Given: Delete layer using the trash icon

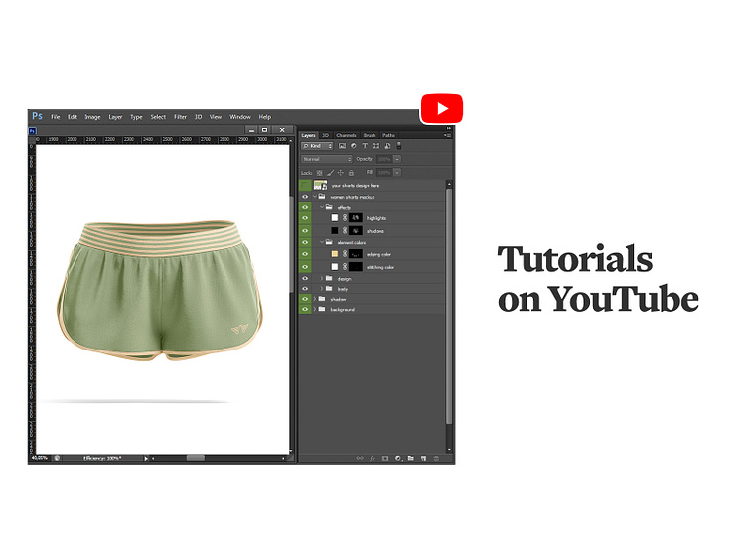Looking at the screenshot, I should pyautogui.click(x=436, y=458).
